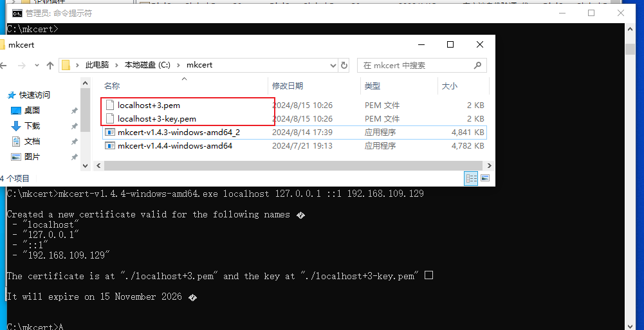Click the refresh button beside address bar

pos(345,65)
